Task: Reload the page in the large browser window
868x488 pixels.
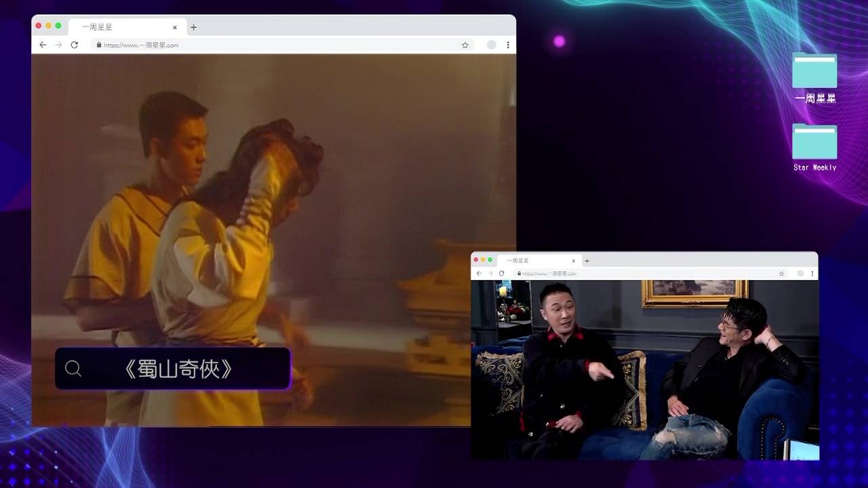Action: click(x=75, y=45)
